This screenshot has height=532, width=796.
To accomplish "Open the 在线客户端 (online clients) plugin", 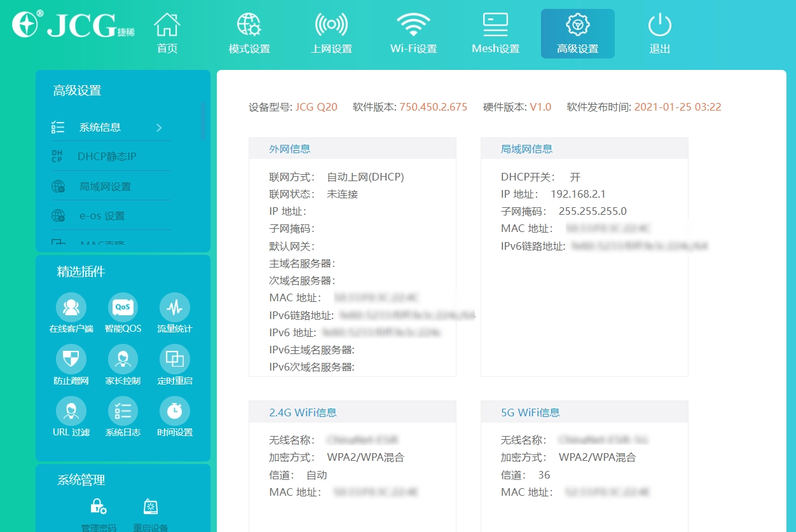I will tap(71, 313).
